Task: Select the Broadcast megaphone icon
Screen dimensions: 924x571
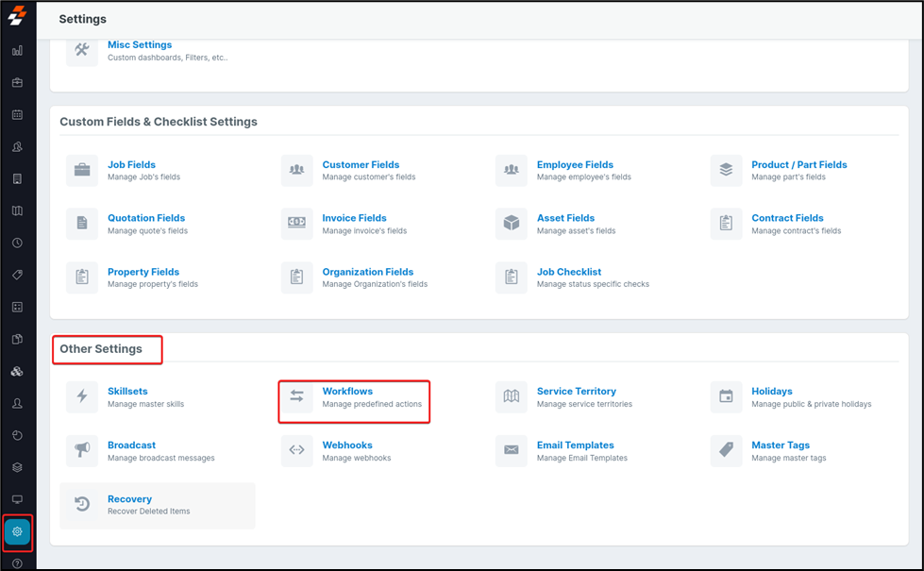Action: (81, 450)
